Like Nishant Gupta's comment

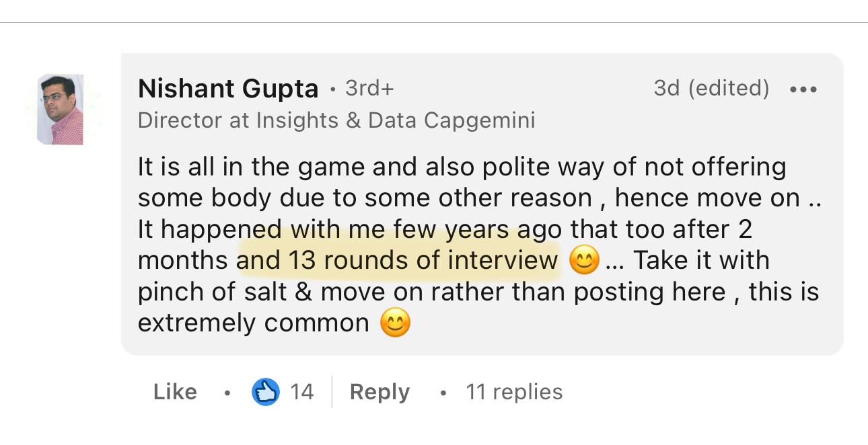point(175,392)
